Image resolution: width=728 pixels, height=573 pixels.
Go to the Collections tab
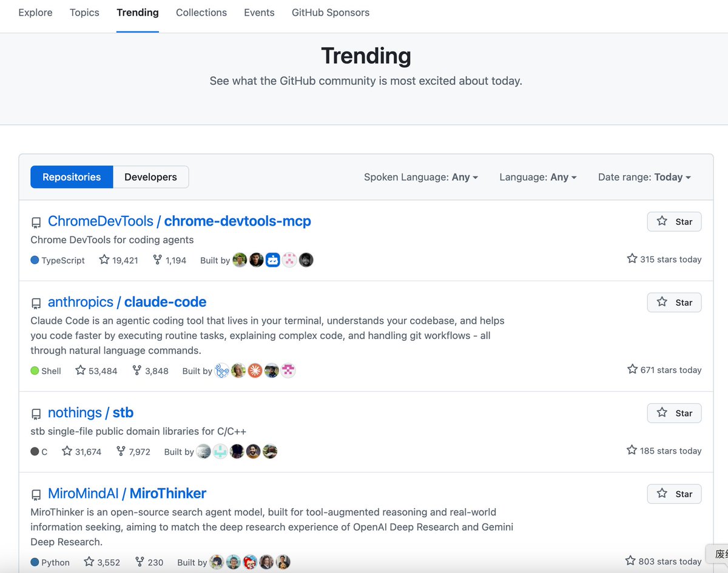(201, 13)
